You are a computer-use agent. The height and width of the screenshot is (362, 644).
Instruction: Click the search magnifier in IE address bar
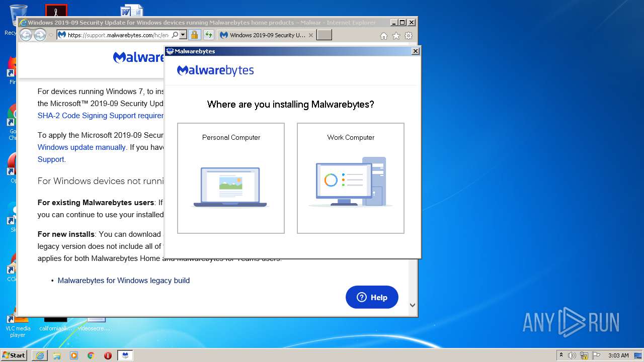(175, 35)
